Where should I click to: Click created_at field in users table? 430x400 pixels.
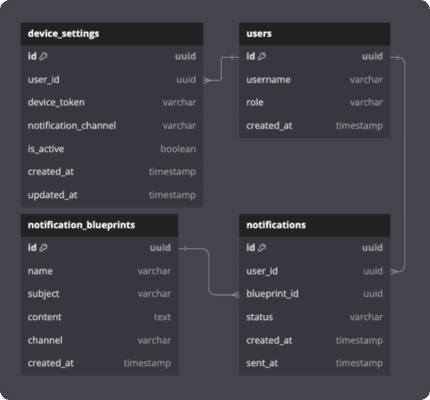click(315, 126)
